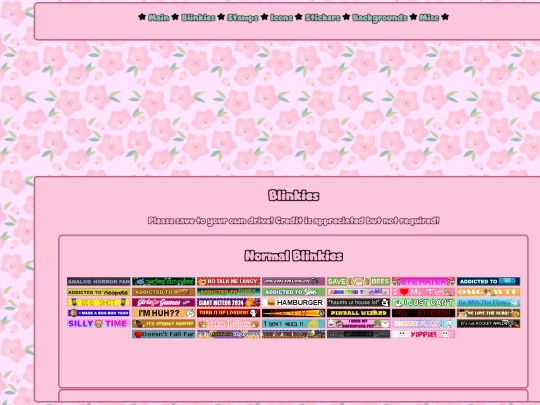Viewport: 540px width, 405px height.
Task: Choose the Giant Meteor 2024 blinkie
Action: click(228, 302)
